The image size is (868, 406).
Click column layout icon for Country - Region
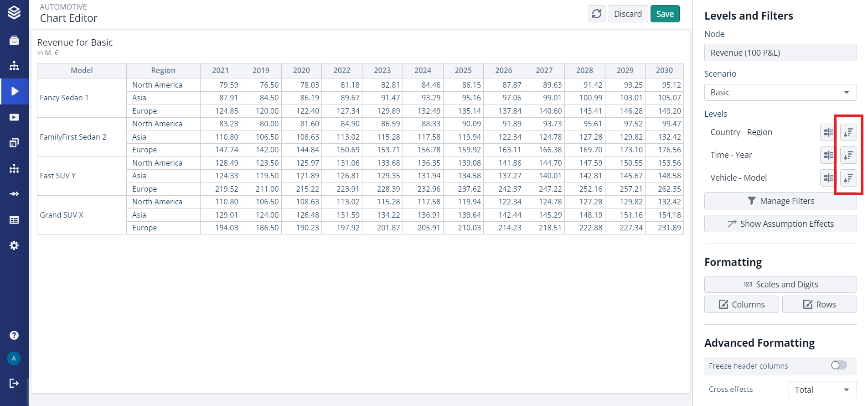coord(828,132)
